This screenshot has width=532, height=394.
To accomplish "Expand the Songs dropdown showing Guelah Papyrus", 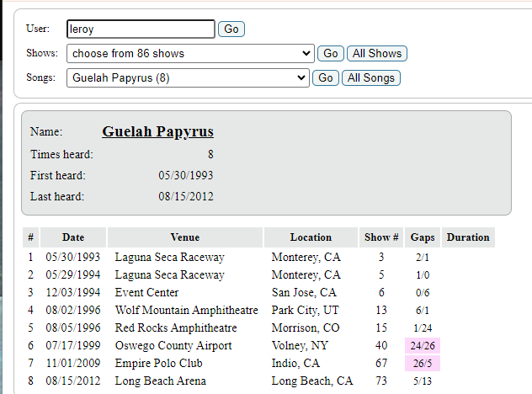I will pyautogui.click(x=188, y=77).
